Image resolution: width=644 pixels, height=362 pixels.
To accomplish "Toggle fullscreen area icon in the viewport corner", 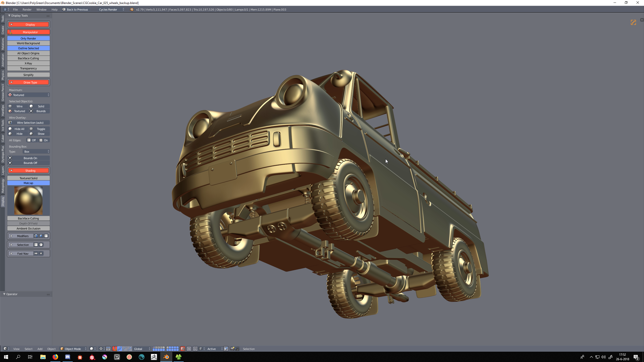I will coord(633,22).
